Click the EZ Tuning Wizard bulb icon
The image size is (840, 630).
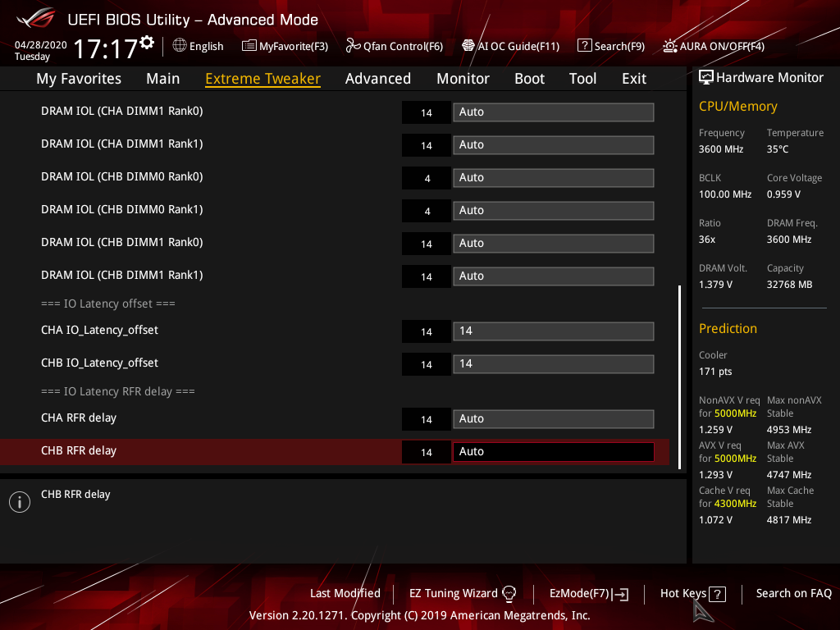pyautogui.click(x=509, y=594)
